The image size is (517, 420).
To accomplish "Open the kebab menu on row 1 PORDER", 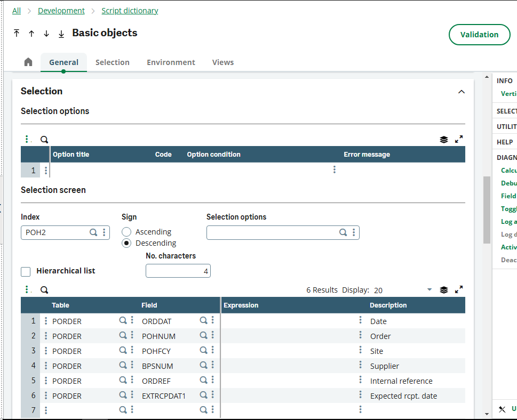I will pos(47,321).
